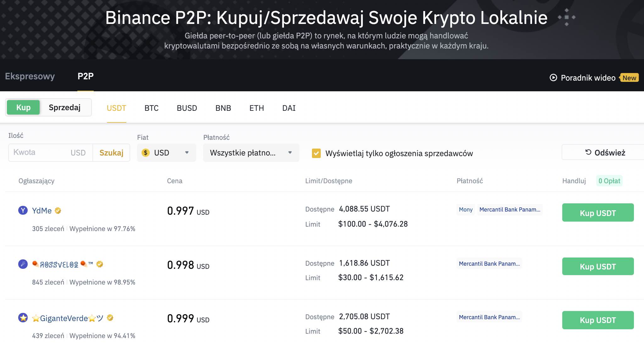Click the Handluj column header
This screenshot has width=644, height=345.
(574, 181)
